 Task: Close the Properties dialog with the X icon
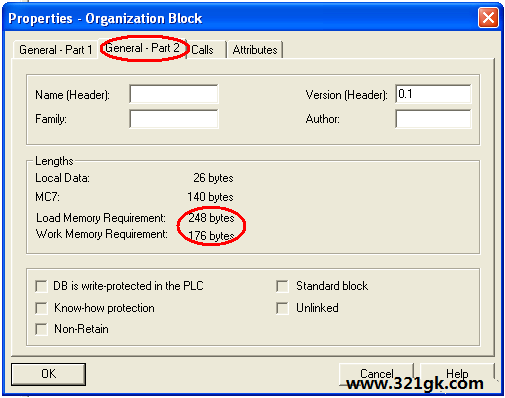pyautogui.click(x=488, y=18)
